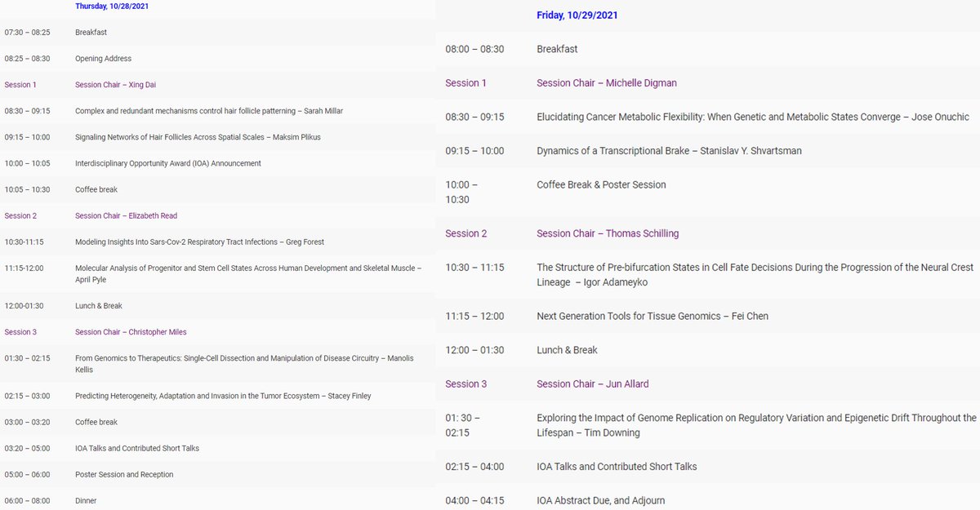Click Friday Session 2 label

(x=466, y=233)
